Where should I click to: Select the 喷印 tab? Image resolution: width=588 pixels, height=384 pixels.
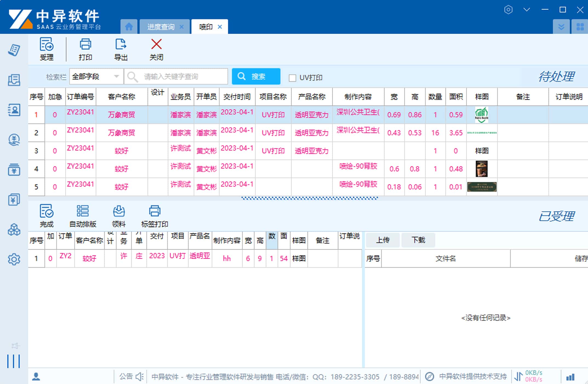click(206, 27)
